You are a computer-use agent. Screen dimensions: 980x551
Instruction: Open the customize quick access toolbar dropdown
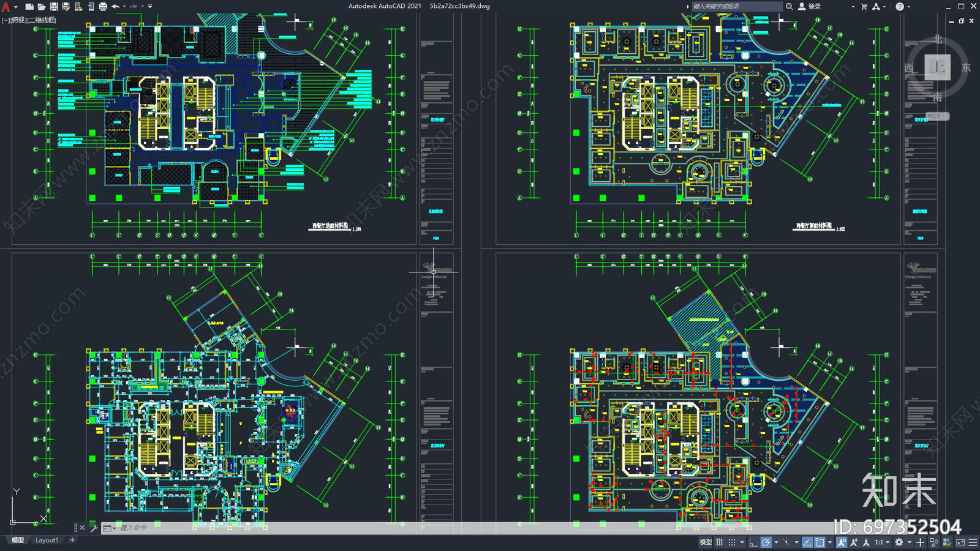click(x=150, y=7)
